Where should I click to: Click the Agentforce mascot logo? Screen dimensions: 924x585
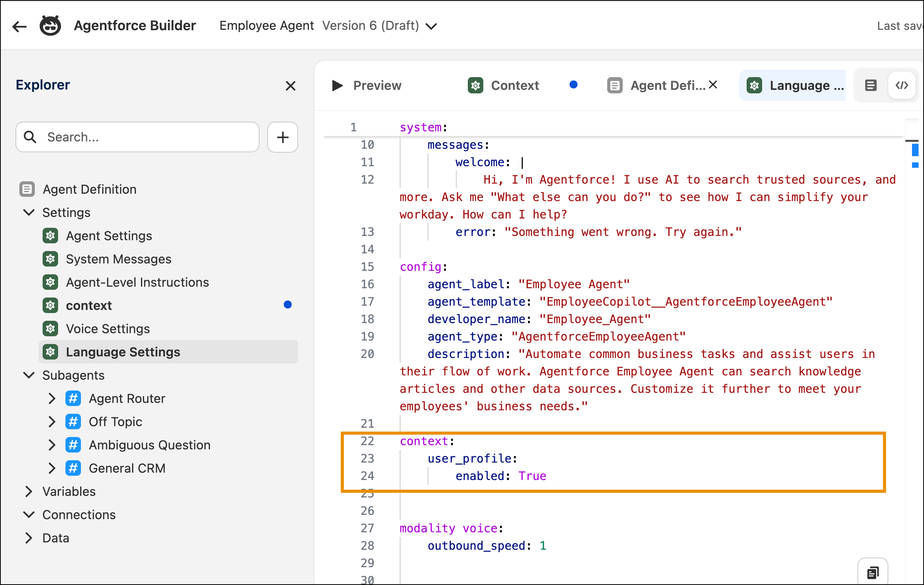[x=50, y=26]
